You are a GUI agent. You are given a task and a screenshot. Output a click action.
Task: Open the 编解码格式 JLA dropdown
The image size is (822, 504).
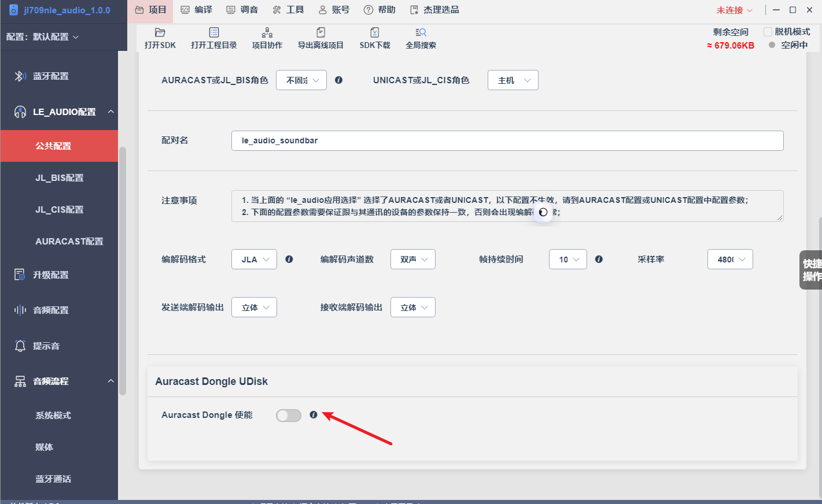[255, 260]
